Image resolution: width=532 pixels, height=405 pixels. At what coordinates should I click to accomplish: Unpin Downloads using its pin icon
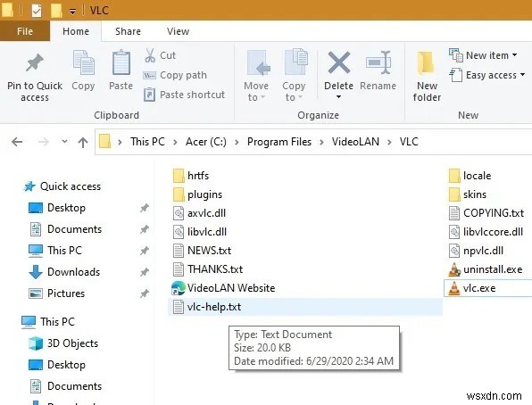click(145, 272)
